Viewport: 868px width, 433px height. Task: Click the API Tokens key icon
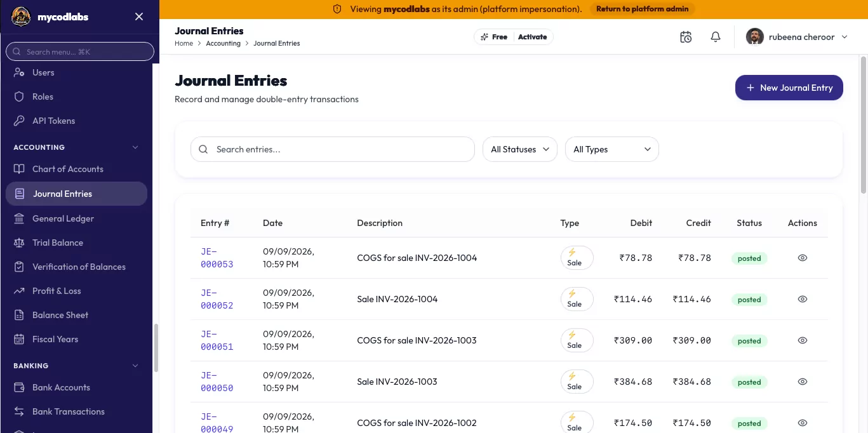point(19,121)
